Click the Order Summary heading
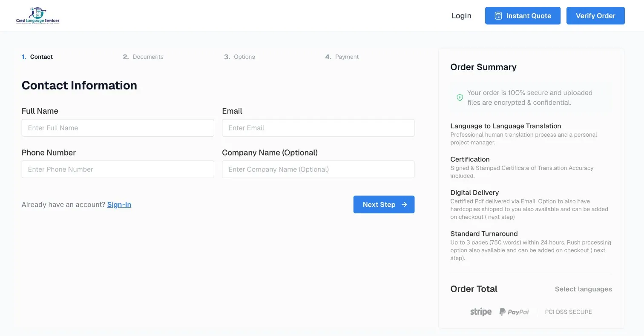 [483, 67]
